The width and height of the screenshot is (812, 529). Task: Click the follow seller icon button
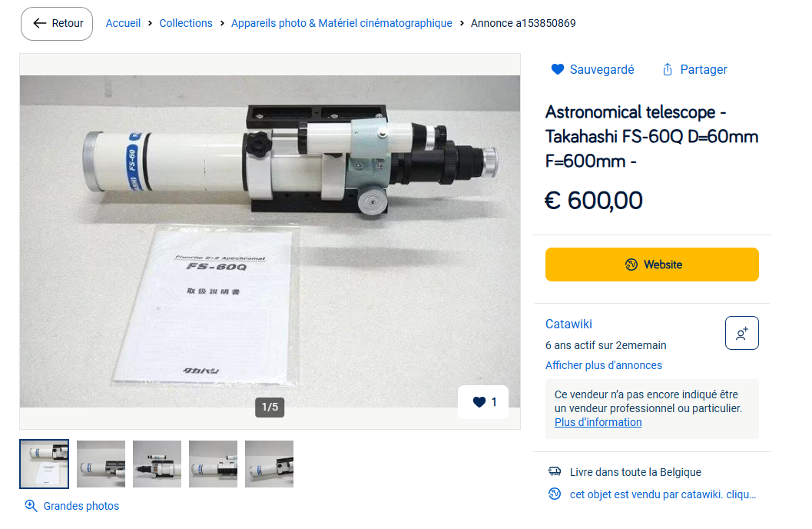coord(741,333)
